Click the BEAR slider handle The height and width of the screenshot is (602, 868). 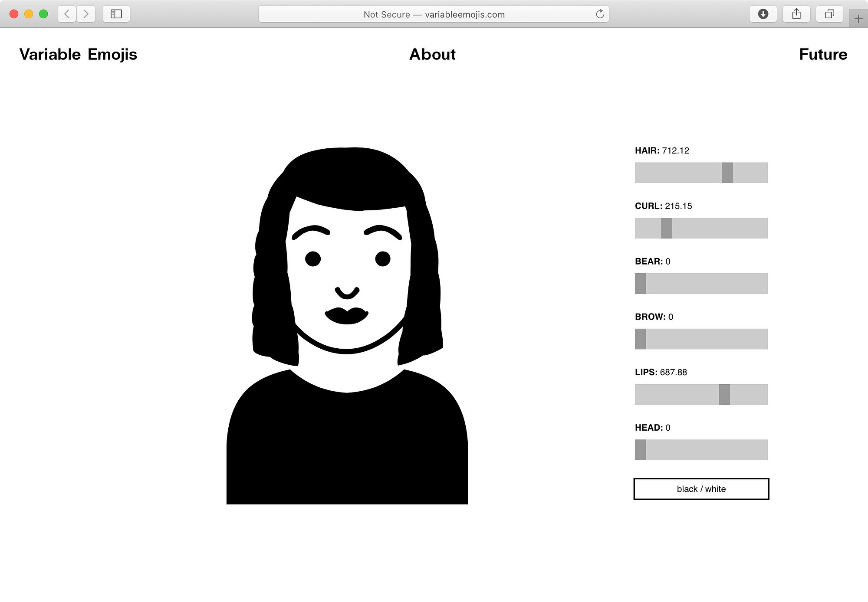[641, 284]
